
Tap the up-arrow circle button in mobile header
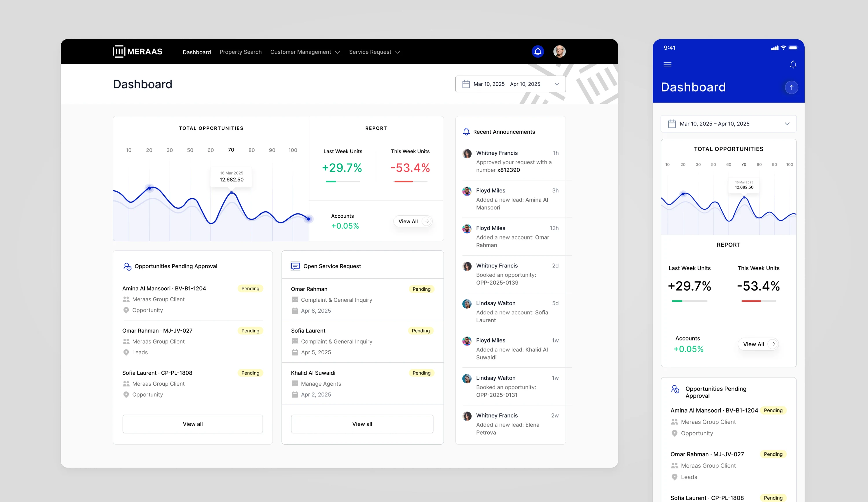pyautogui.click(x=791, y=87)
